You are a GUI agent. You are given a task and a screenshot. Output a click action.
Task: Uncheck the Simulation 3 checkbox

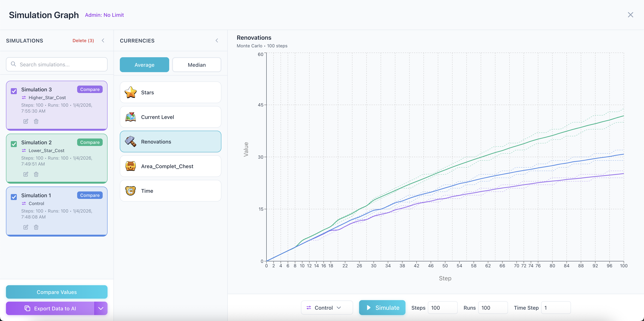(x=14, y=91)
